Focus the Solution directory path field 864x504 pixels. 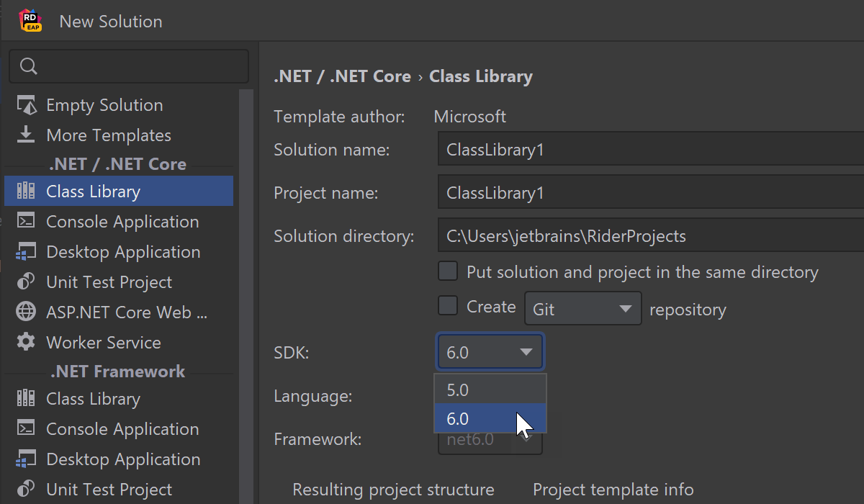648,236
